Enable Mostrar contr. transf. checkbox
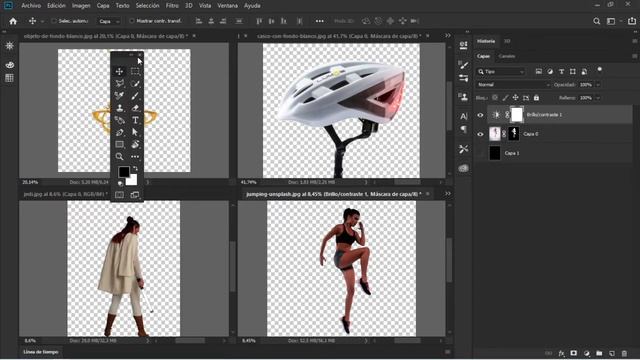The width and height of the screenshot is (640, 360). click(131, 21)
